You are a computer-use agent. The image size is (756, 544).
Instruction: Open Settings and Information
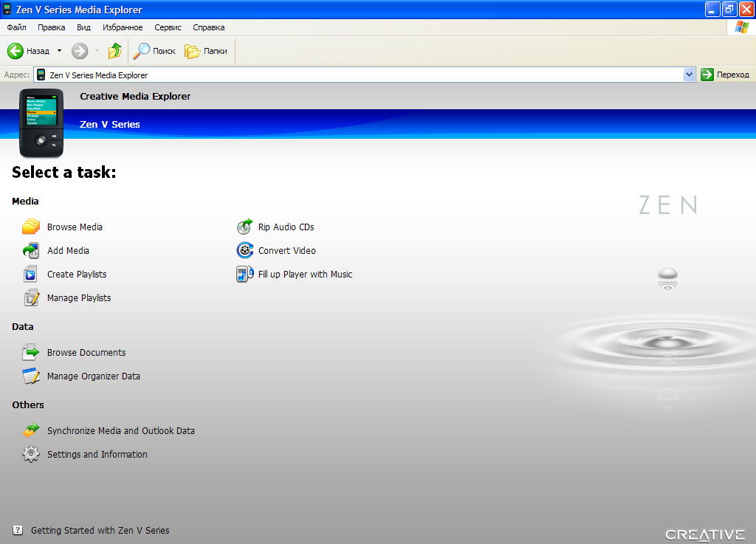[97, 454]
